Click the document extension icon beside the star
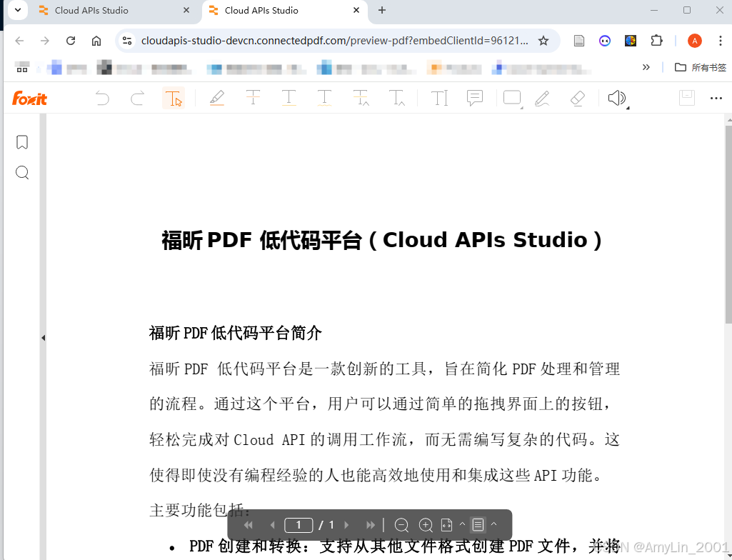This screenshot has width=732, height=560. click(579, 41)
